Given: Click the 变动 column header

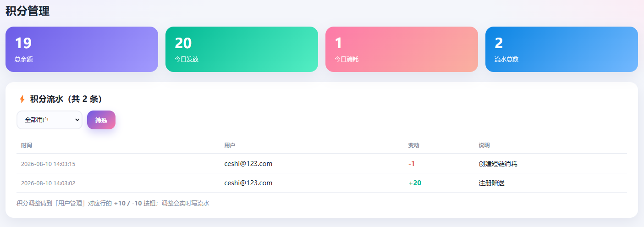Looking at the screenshot, I should (414, 145).
